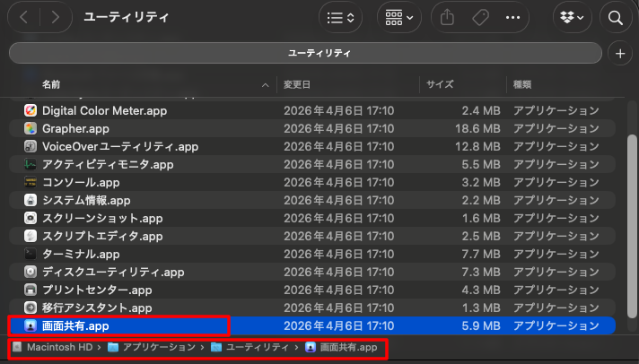The image size is (639, 364).
Task: Select the コンソール.app icon
Action: point(31,182)
